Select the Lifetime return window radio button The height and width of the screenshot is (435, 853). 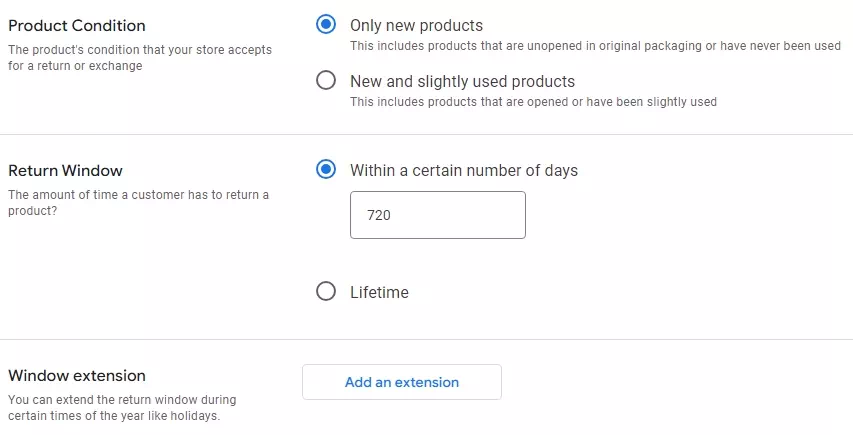[x=325, y=292]
